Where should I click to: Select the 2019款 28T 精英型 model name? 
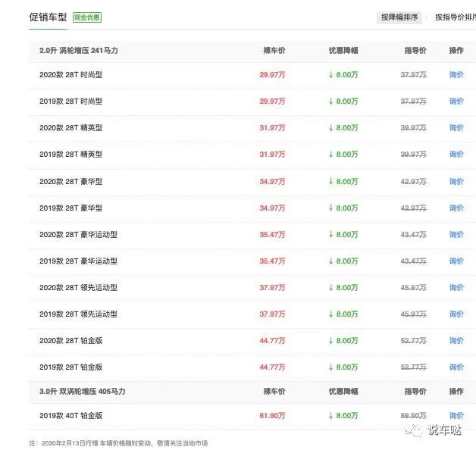point(70,154)
